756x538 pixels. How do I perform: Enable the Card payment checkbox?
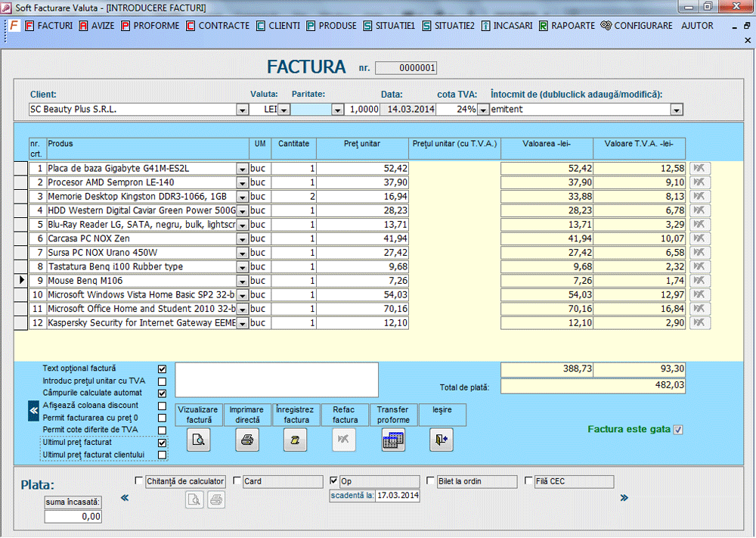tap(237, 480)
